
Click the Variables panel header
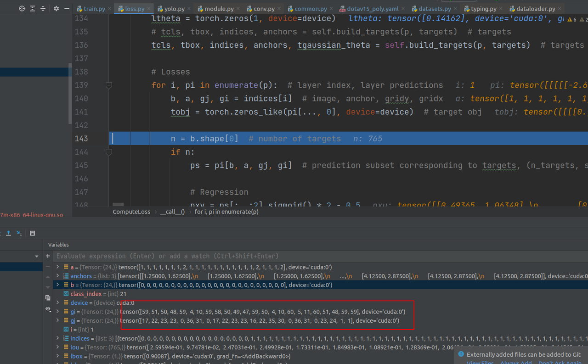pyautogui.click(x=58, y=245)
